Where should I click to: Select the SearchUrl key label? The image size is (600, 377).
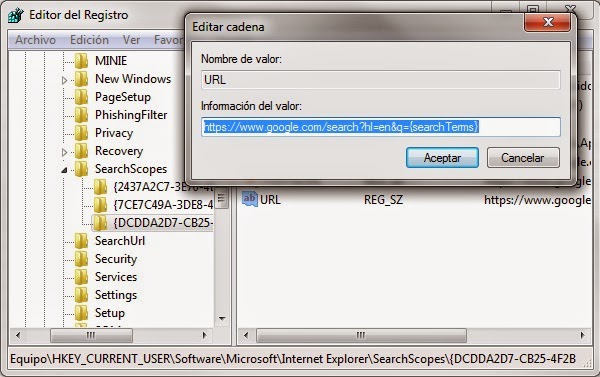(x=120, y=241)
